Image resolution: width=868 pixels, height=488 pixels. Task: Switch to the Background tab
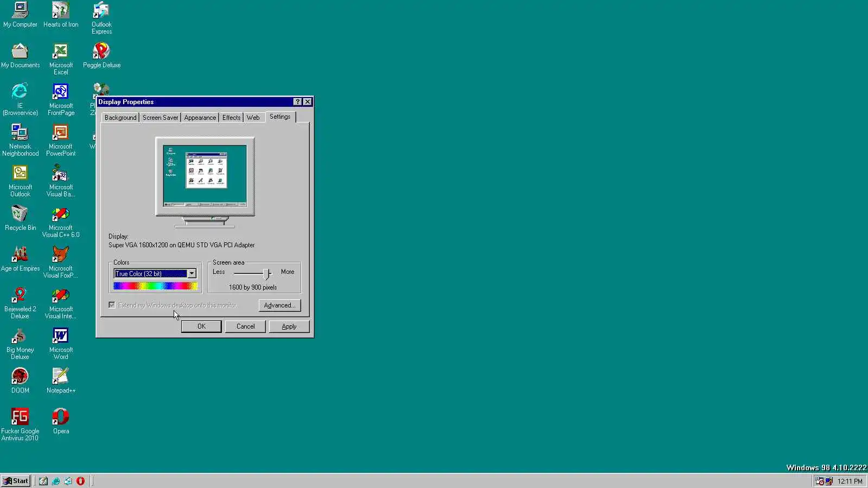(120, 118)
